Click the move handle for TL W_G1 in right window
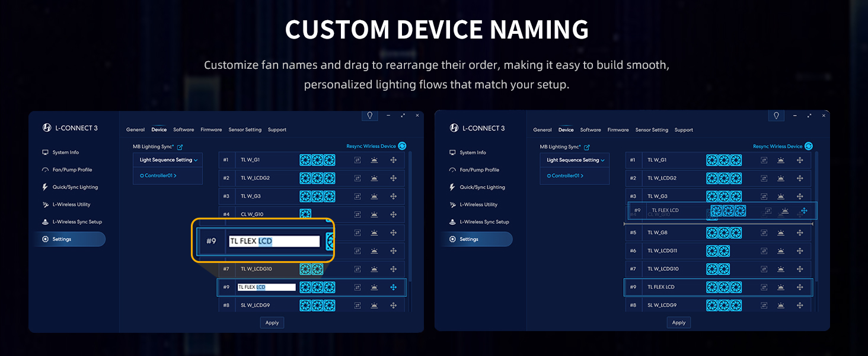 (800, 160)
